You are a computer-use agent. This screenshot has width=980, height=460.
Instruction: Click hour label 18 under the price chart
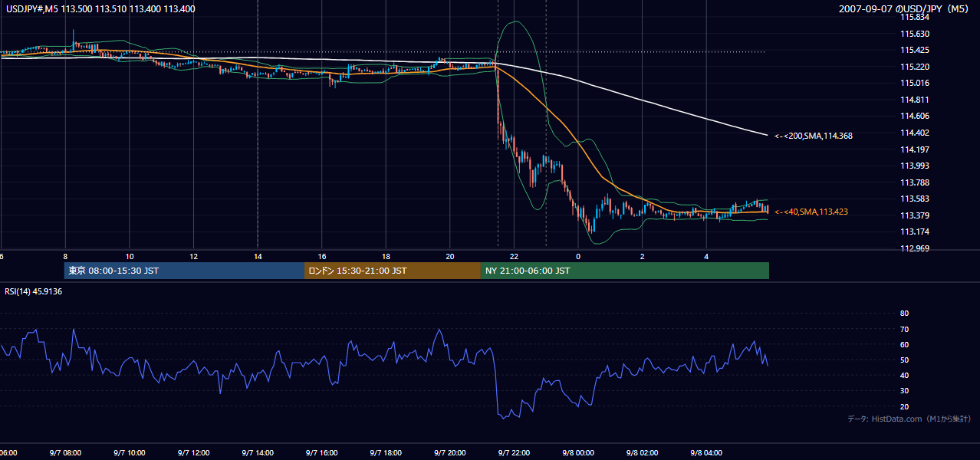(x=386, y=256)
